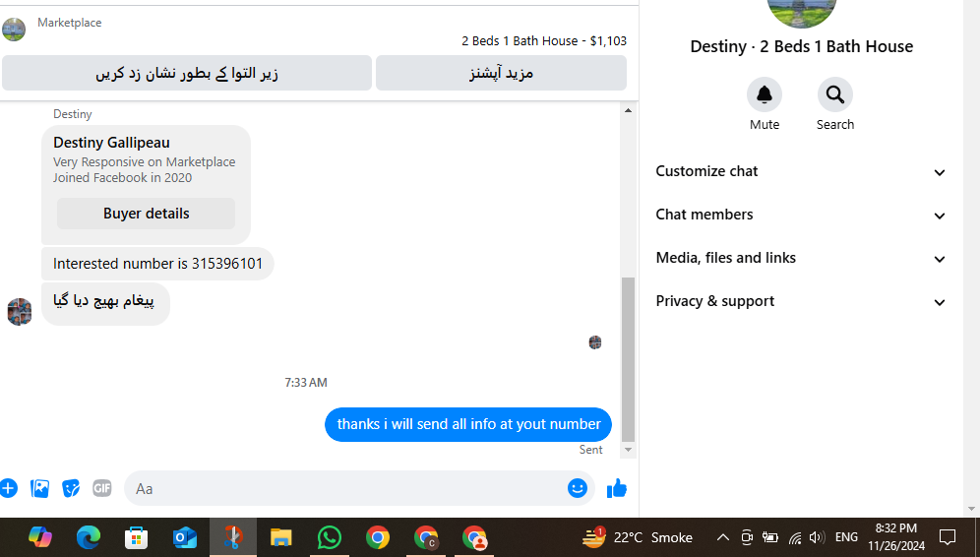
Task: Open the Marketplace listing thumbnail
Action: (14, 30)
